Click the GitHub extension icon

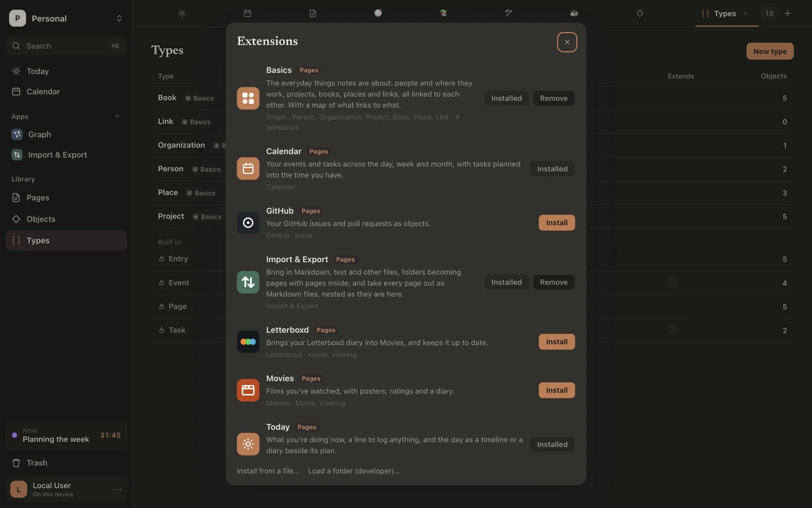[248, 223]
